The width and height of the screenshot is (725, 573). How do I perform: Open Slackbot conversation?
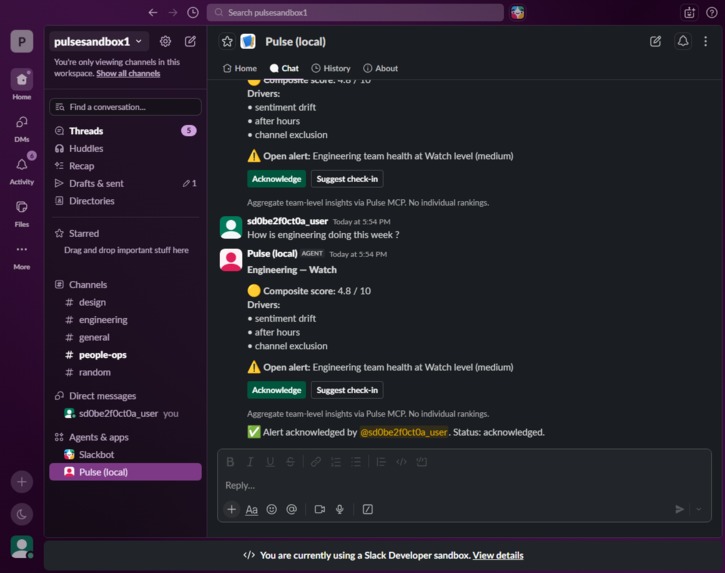[125, 455]
